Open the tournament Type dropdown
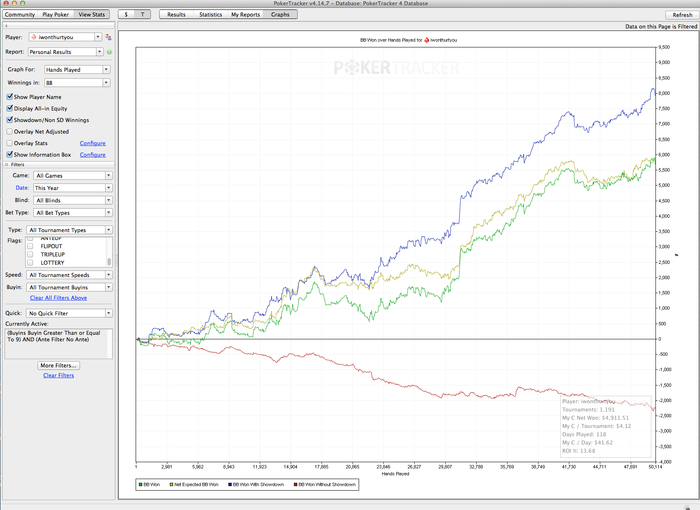 69,230
